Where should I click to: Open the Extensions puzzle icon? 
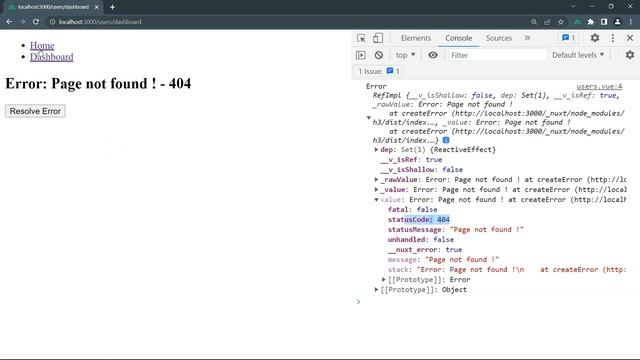(591, 22)
